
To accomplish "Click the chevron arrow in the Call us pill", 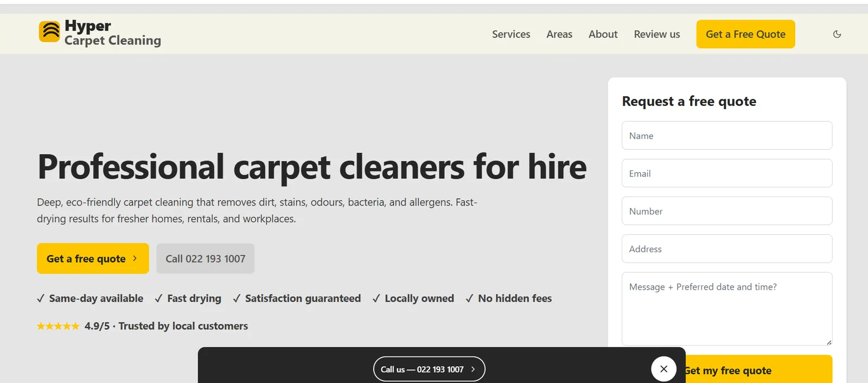I will coord(473,369).
